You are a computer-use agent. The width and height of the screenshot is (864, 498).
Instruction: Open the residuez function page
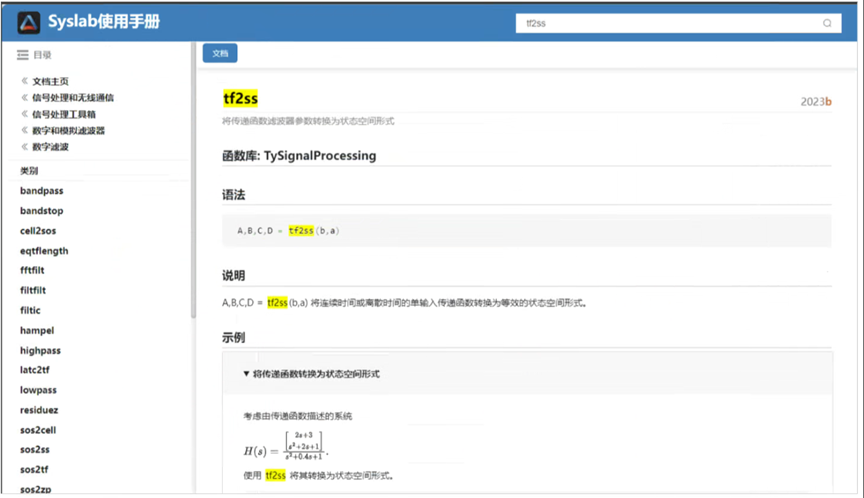(x=39, y=410)
